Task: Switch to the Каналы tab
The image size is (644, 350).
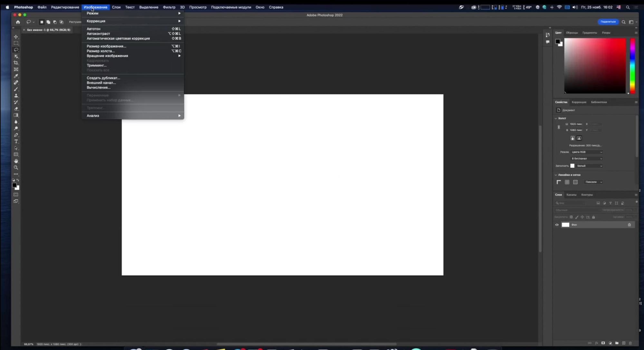Action: click(571, 195)
